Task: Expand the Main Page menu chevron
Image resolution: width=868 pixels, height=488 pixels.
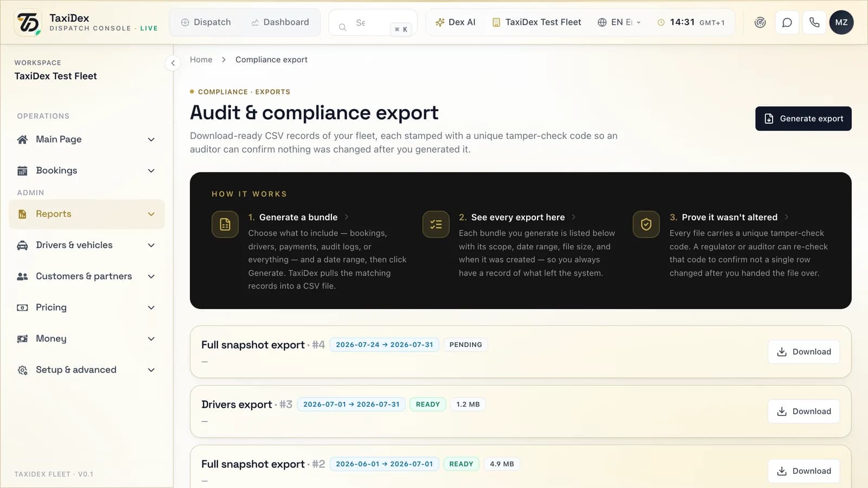Action: click(x=151, y=139)
